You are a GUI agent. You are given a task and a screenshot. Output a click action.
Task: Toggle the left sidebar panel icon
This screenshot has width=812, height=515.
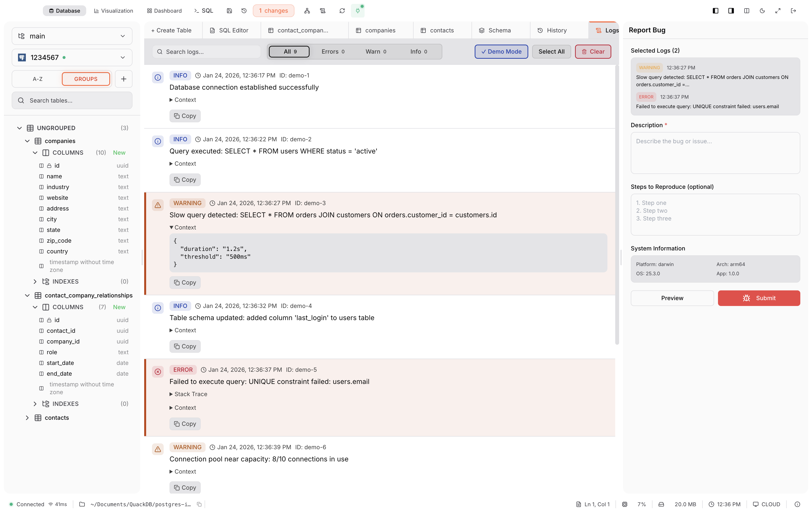click(716, 11)
